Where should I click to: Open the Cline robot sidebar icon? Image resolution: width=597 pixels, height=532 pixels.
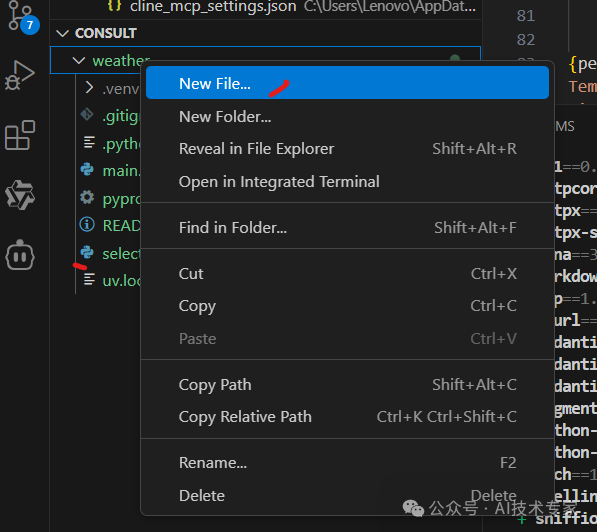tap(20, 256)
